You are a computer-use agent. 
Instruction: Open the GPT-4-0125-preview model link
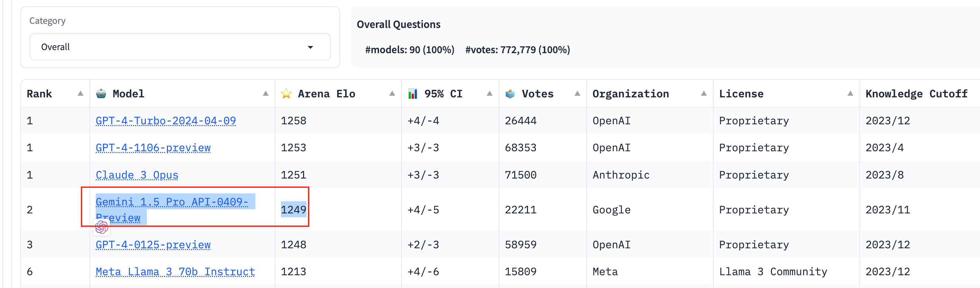153,245
